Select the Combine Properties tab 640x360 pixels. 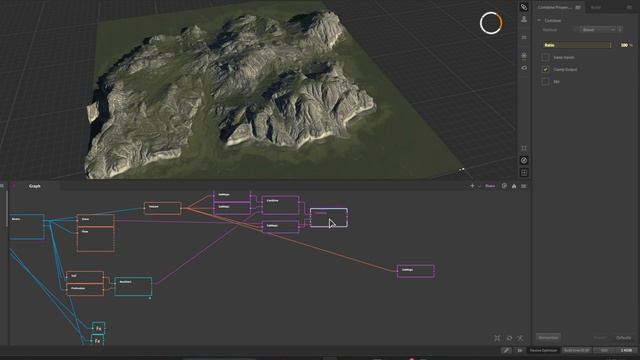(554, 7)
